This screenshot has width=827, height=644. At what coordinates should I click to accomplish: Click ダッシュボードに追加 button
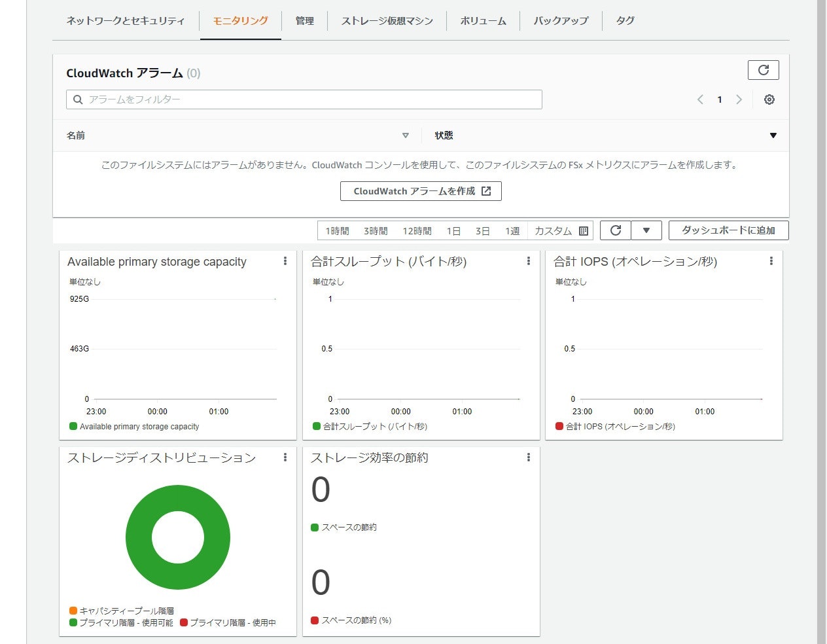point(729,230)
